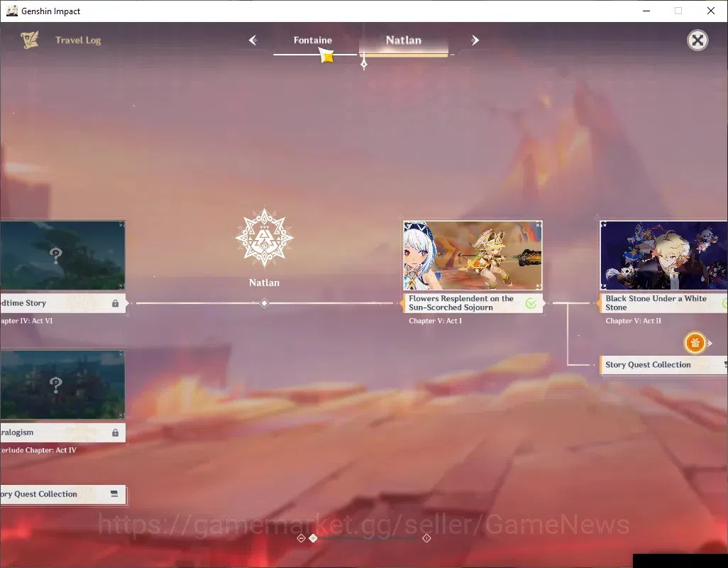Click the arrow beside the gift icon

click(x=710, y=343)
